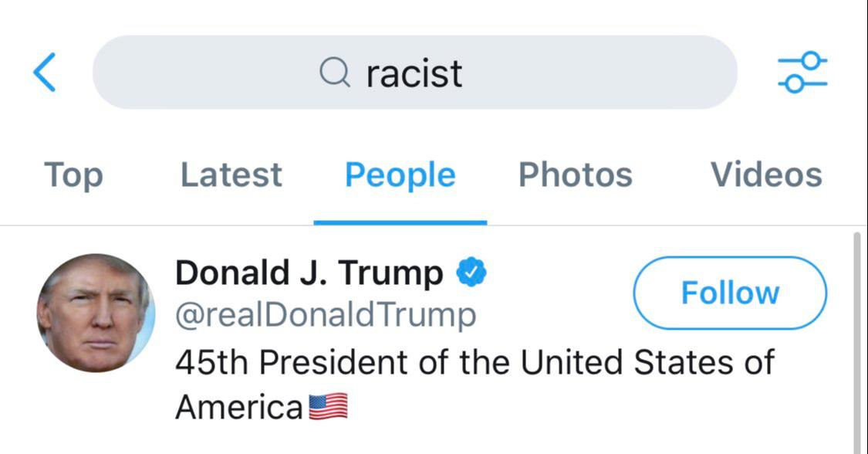Click the 45th President bio text

click(x=475, y=385)
